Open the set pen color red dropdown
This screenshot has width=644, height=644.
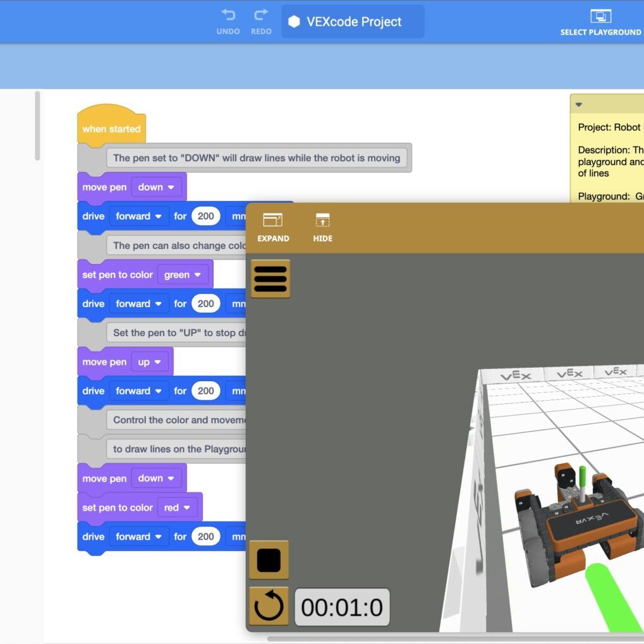click(x=178, y=507)
